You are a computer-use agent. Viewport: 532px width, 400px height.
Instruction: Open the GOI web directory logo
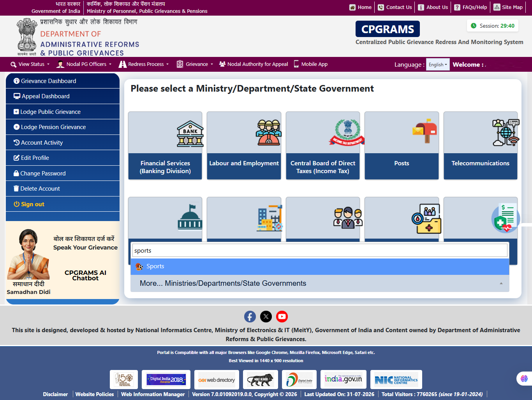click(x=217, y=379)
